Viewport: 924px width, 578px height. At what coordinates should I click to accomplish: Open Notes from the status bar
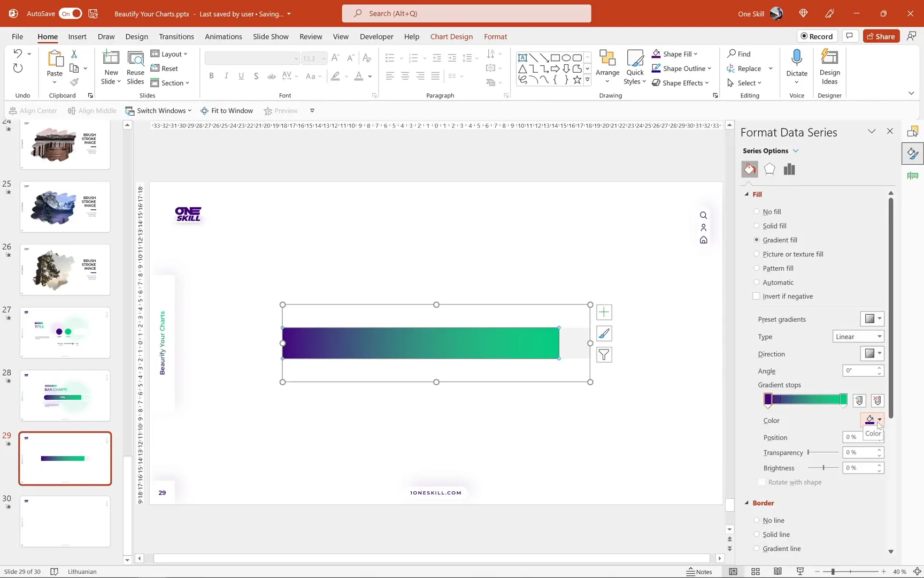[x=699, y=572]
